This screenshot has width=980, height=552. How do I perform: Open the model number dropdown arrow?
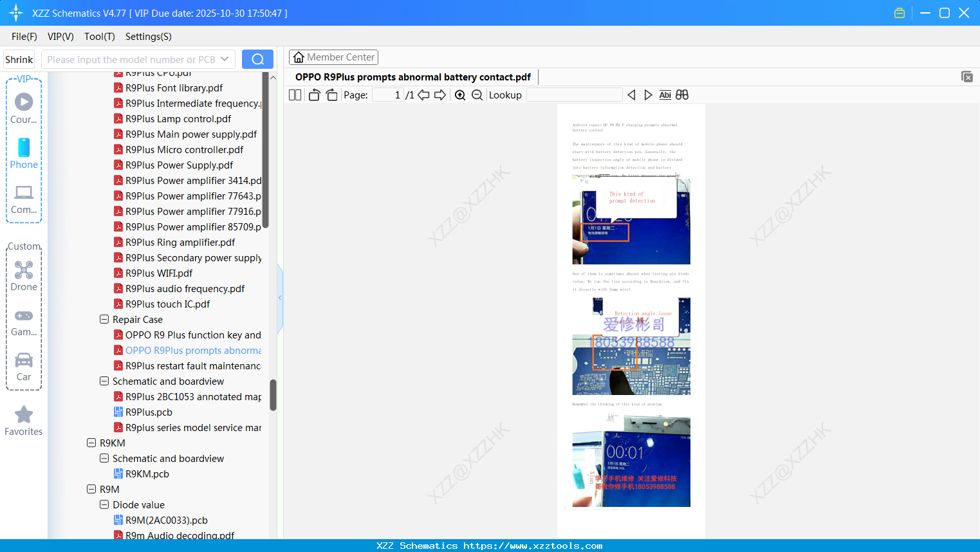point(225,59)
